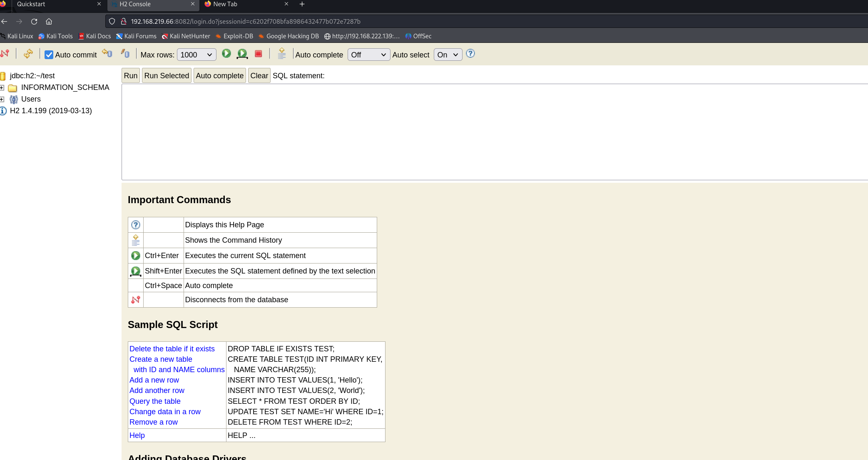Viewport: 868px width, 460px height.
Task: Click inside the SQL statement text area
Action: tap(495, 132)
